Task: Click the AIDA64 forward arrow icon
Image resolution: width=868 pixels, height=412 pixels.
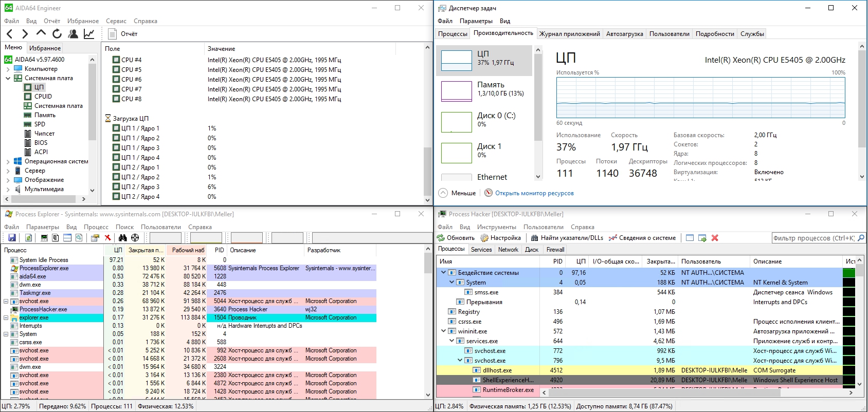Action: pyautogui.click(x=25, y=34)
